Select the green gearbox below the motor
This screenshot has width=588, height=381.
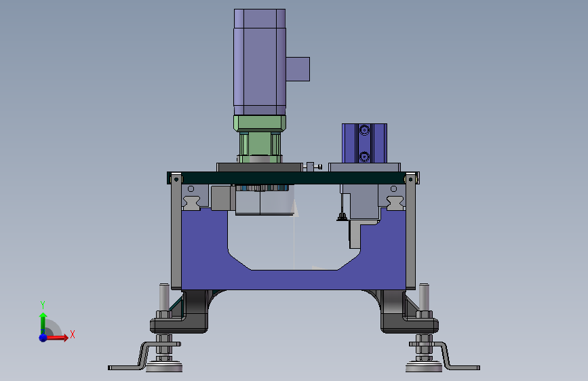click(x=260, y=139)
